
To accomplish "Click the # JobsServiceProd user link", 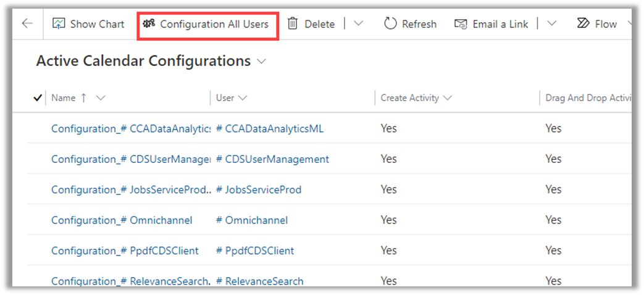I will click(x=259, y=189).
